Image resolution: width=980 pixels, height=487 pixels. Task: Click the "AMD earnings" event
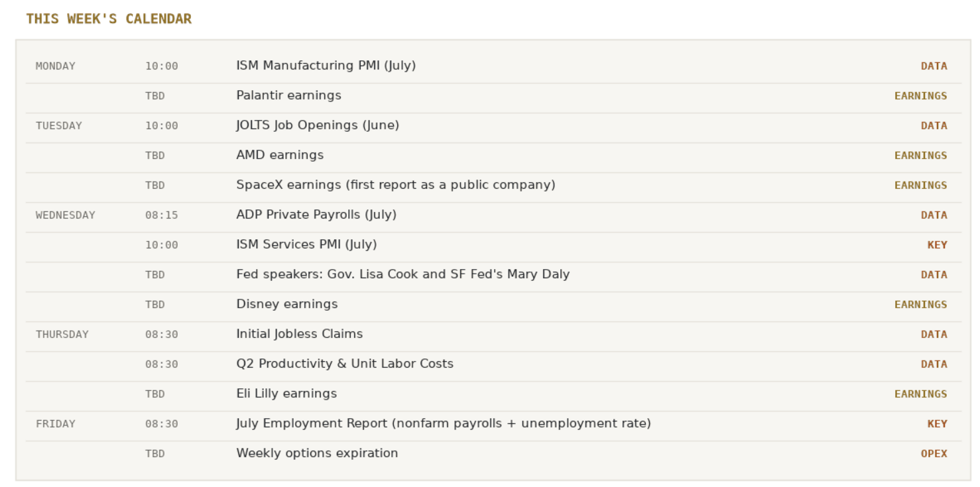click(x=280, y=155)
